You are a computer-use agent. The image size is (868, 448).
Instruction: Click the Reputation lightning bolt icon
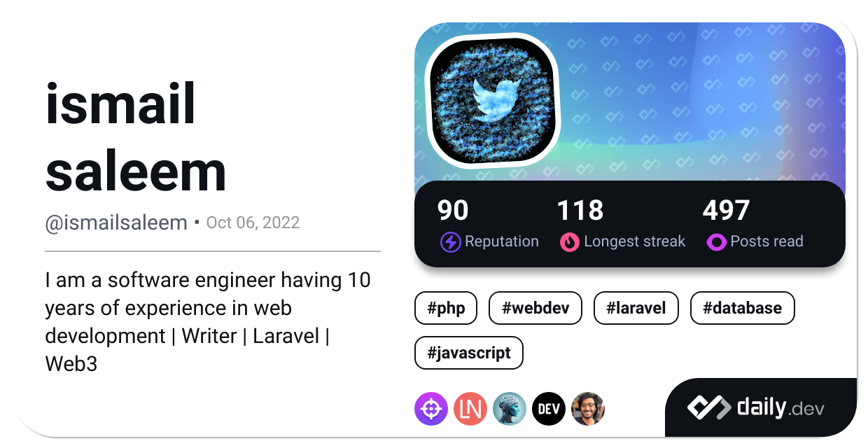(x=450, y=242)
